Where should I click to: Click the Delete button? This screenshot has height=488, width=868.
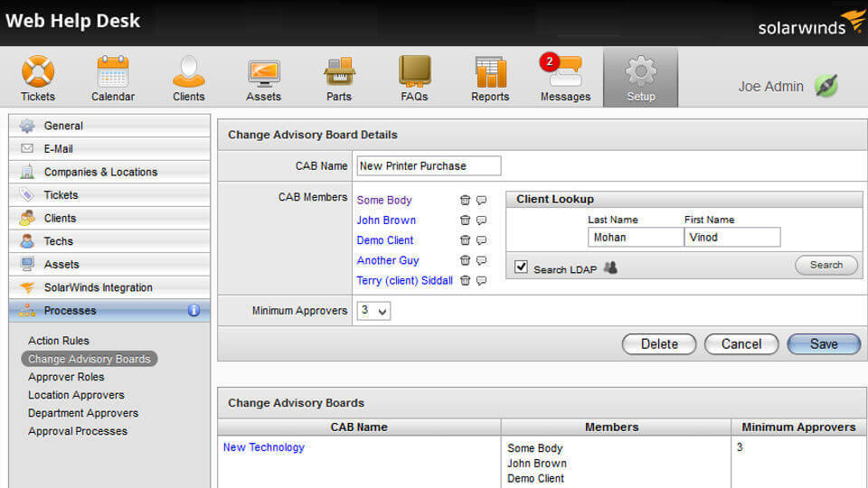659,344
